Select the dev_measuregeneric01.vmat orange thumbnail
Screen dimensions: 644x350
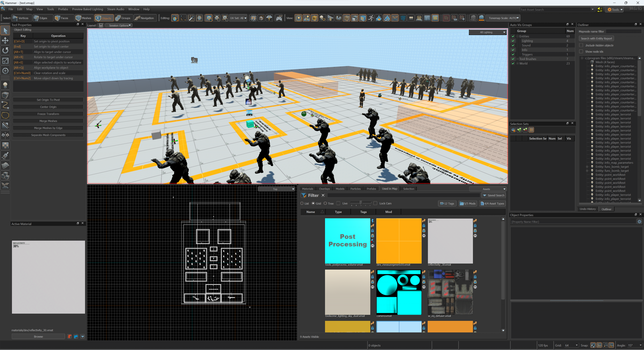[399, 241]
